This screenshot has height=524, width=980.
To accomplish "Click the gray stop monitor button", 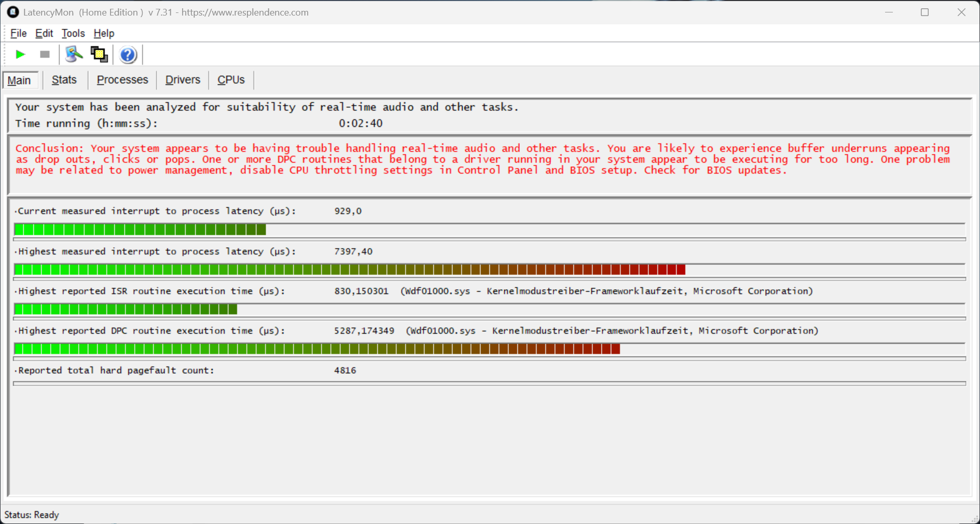I will click(x=45, y=54).
